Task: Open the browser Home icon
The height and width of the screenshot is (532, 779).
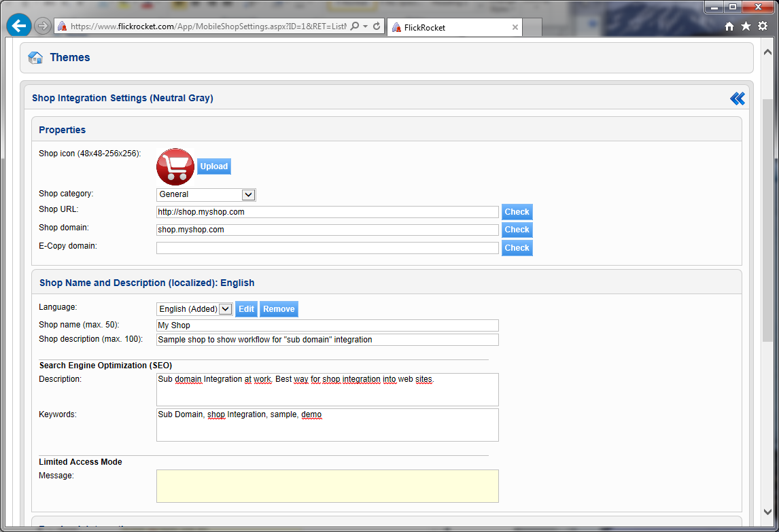Action: coord(729,26)
